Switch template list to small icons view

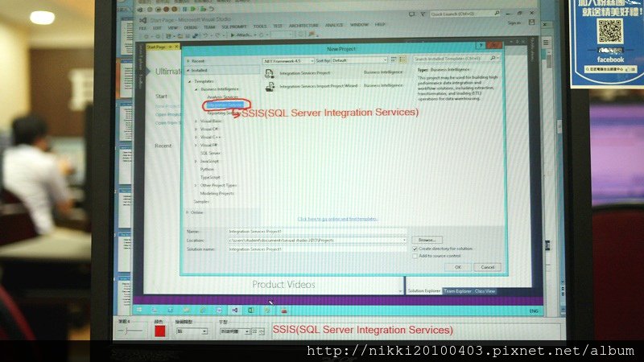394,60
